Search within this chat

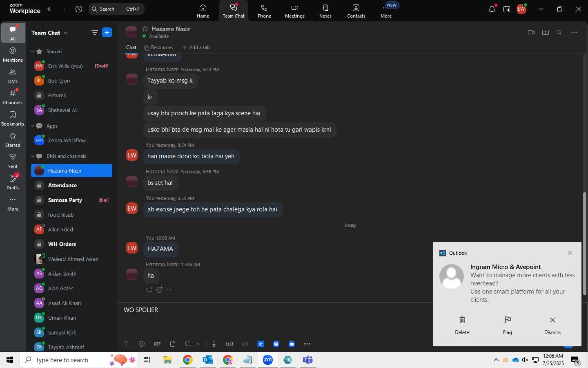(x=559, y=32)
